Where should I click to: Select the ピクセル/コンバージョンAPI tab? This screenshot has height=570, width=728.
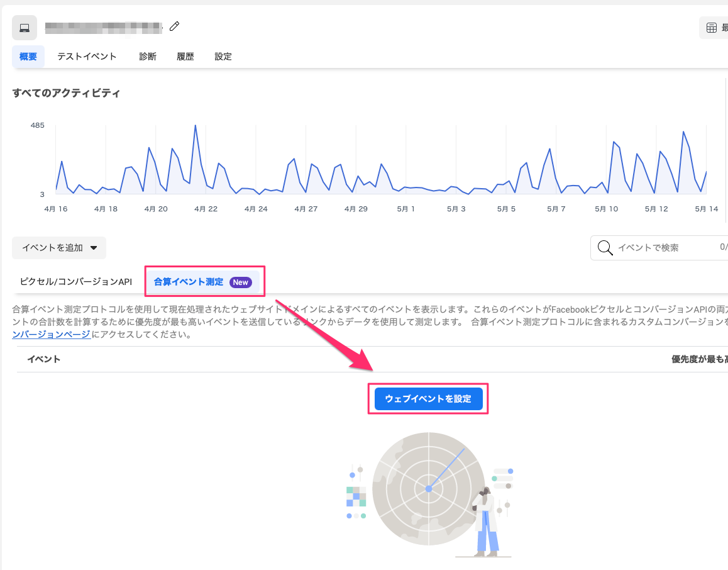[x=76, y=282]
